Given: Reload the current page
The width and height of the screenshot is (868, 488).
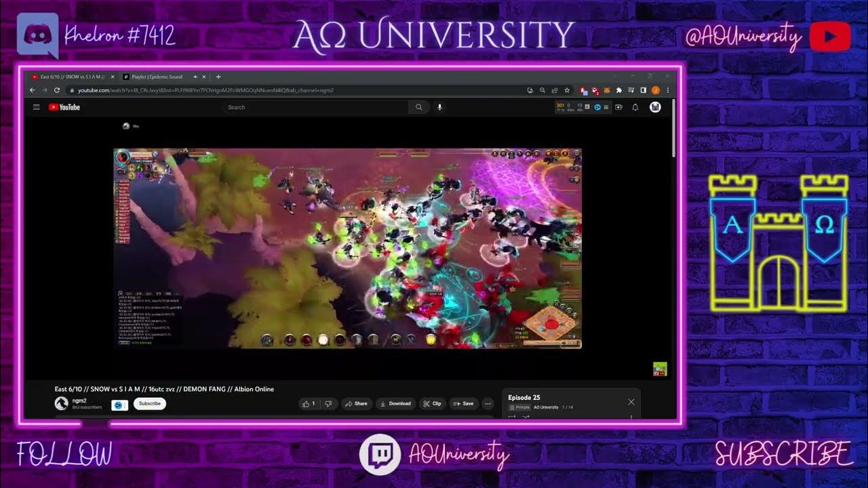Looking at the screenshot, I should coord(57,90).
